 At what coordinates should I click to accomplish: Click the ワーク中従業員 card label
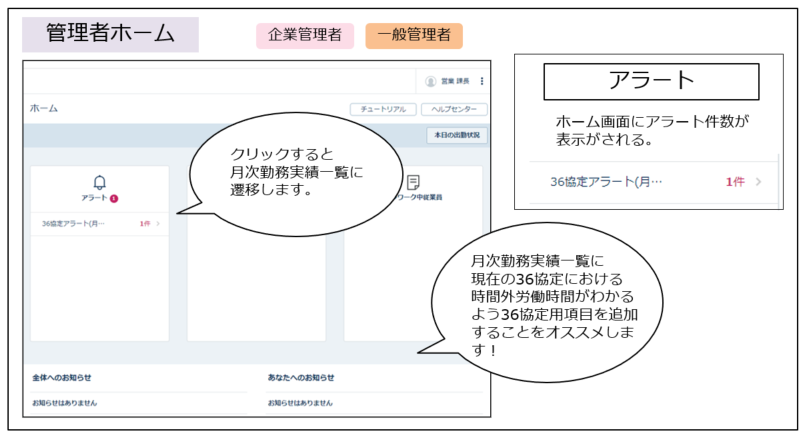(x=419, y=197)
